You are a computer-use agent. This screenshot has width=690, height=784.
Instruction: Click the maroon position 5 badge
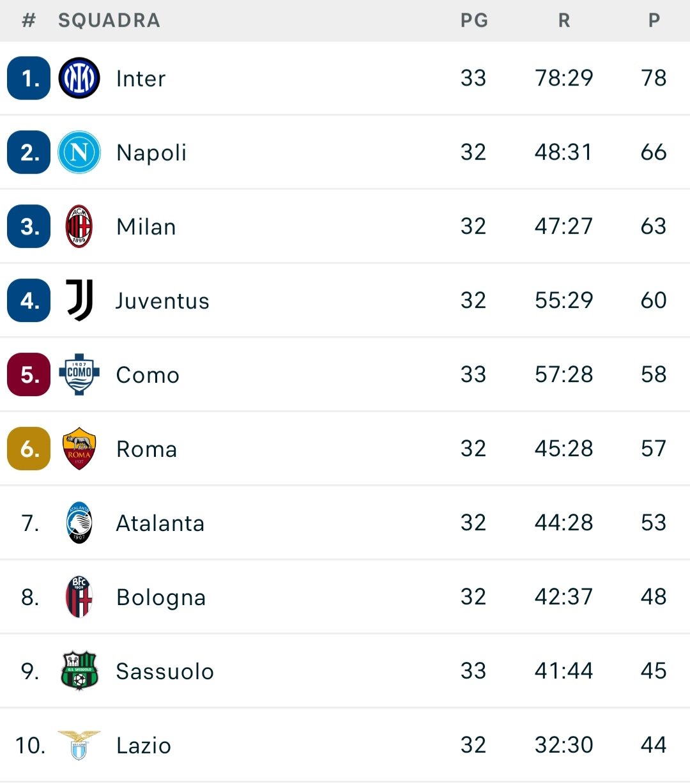tap(29, 374)
